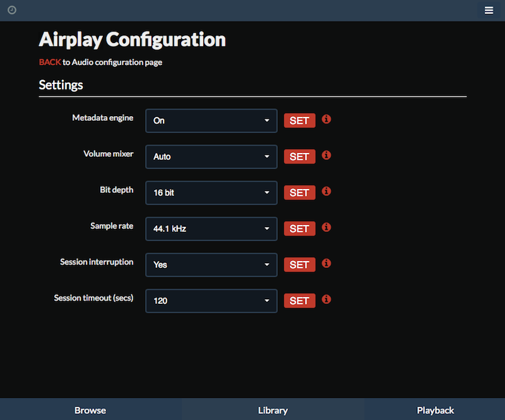Show info for Metadata engine setting
The width and height of the screenshot is (505, 420).
point(326,119)
